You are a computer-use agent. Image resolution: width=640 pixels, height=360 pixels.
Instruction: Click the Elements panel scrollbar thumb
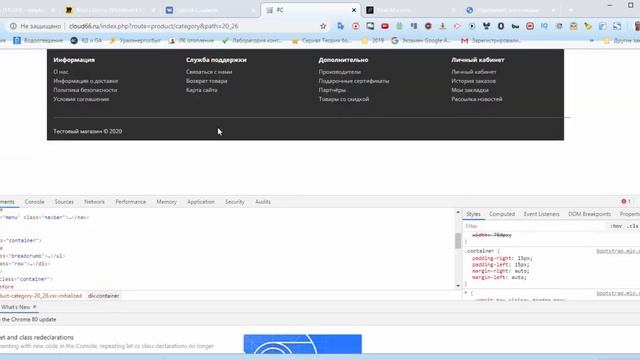tap(458, 240)
